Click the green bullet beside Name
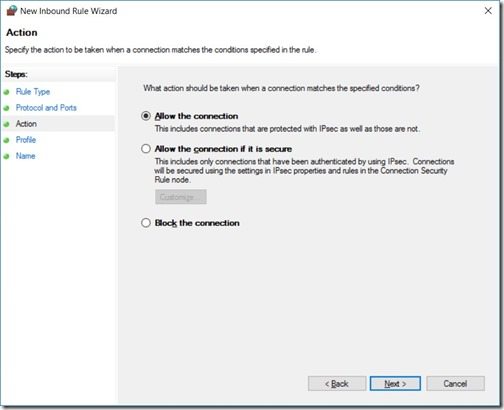The image size is (504, 410). (6, 156)
